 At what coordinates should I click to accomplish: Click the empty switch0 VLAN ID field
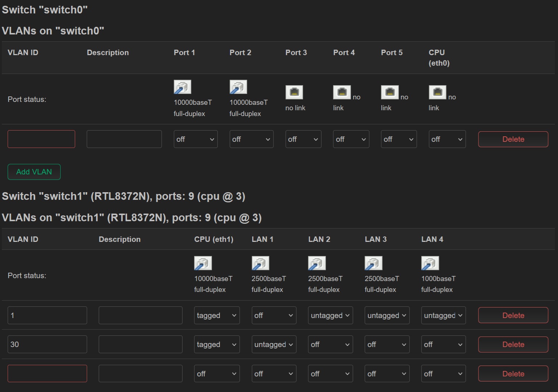click(41, 139)
